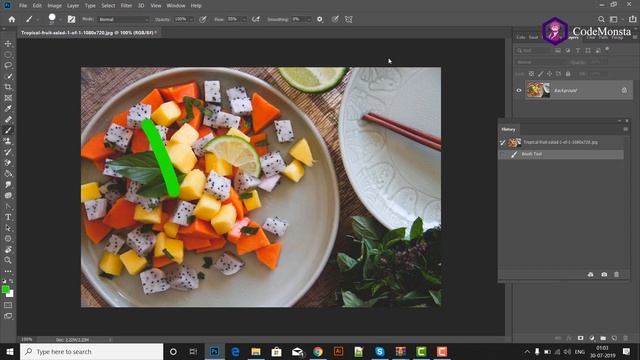The width and height of the screenshot is (640, 360).
Task: Select the Zoom tool
Action: [8, 260]
